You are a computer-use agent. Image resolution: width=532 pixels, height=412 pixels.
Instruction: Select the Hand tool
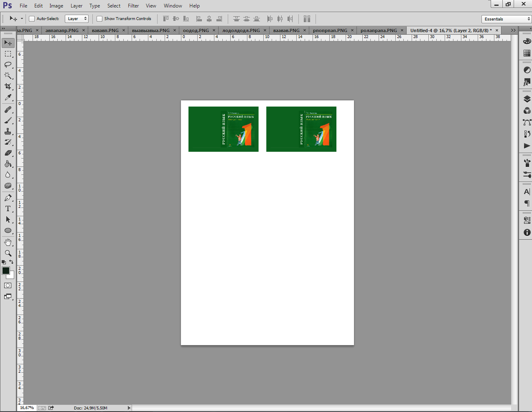tap(8, 243)
